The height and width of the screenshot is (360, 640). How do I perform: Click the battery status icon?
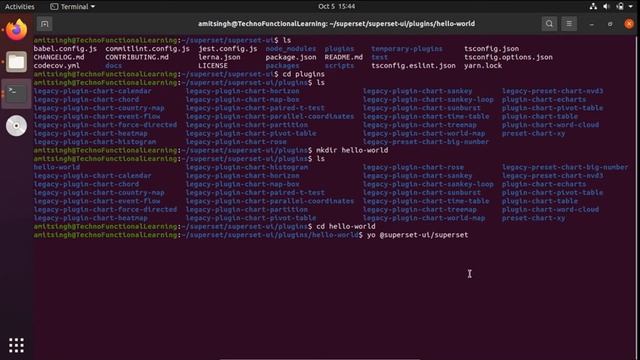620,7
